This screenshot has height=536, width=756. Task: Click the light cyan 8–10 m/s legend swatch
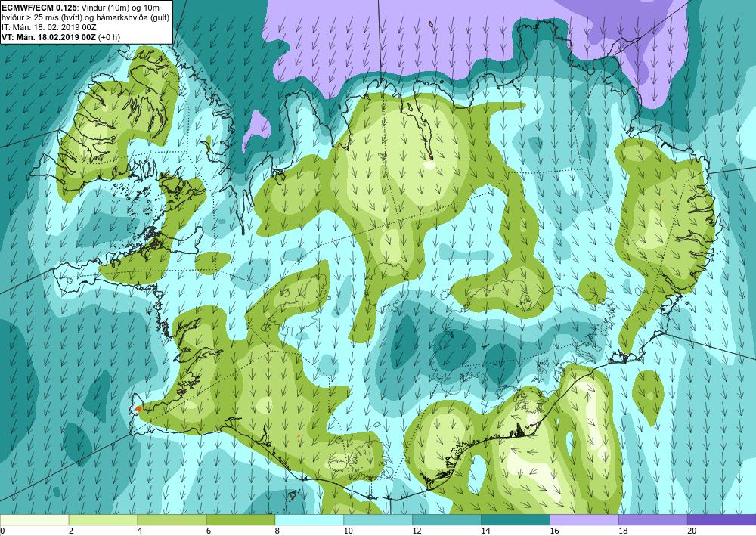pyautogui.click(x=309, y=519)
